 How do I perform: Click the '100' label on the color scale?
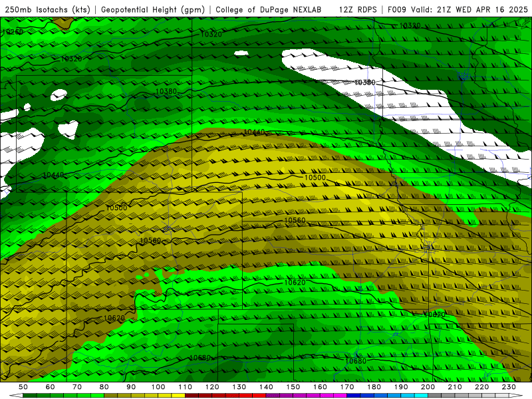158,387
